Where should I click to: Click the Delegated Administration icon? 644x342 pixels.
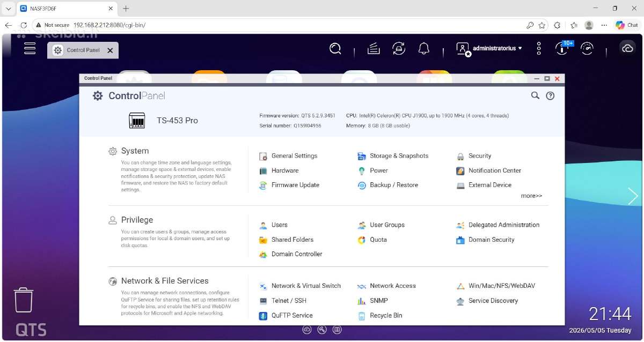[x=460, y=225]
